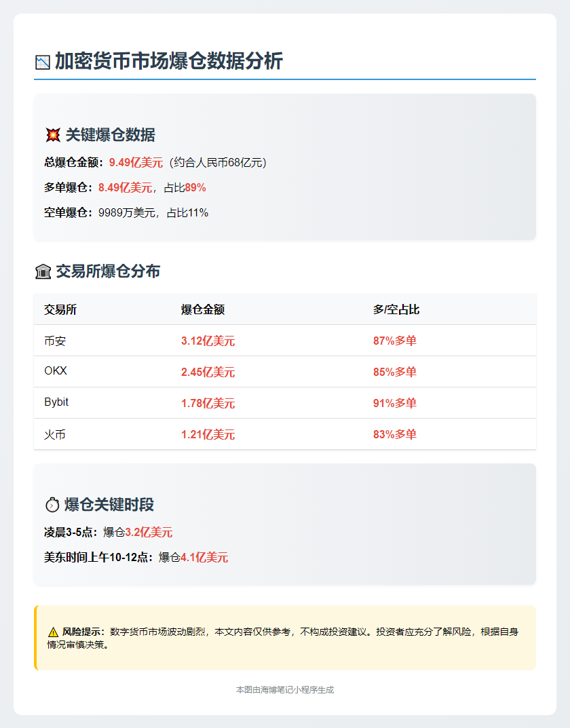Click the text 约合人民币68亿元
The width and height of the screenshot is (570, 728).
tap(218, 163)
